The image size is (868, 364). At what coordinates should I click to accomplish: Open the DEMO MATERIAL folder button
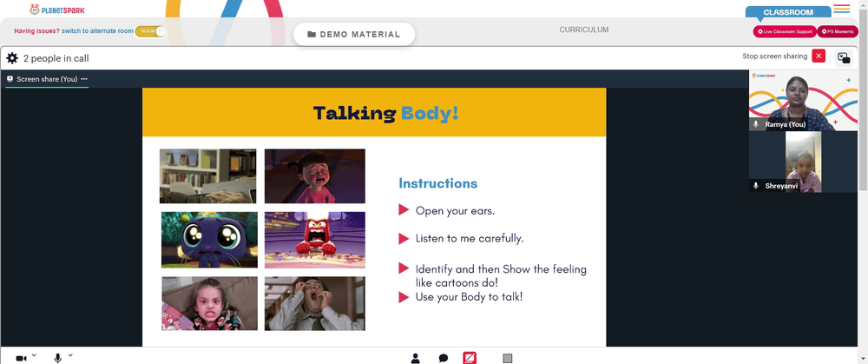[354, 35]
